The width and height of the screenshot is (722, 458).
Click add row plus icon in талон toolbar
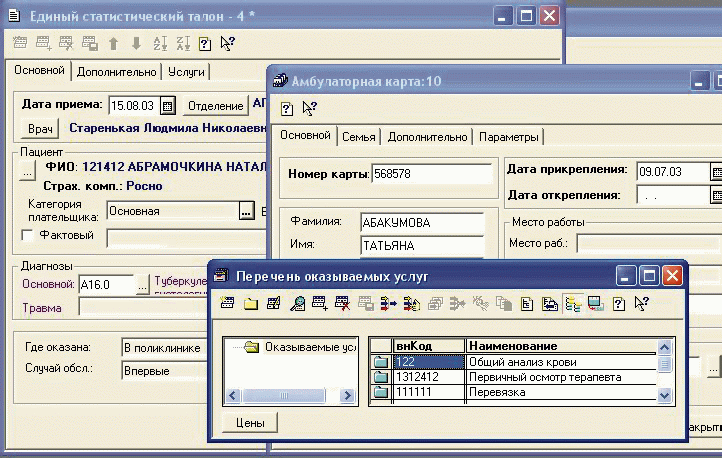pos(44,43)
